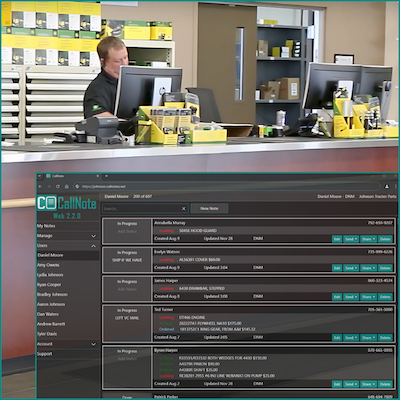Screen dimensions: 400x400
Task: Open Send dropdown on Annabella Murray note
Action: pyautogui.click(x=351, y=239)
